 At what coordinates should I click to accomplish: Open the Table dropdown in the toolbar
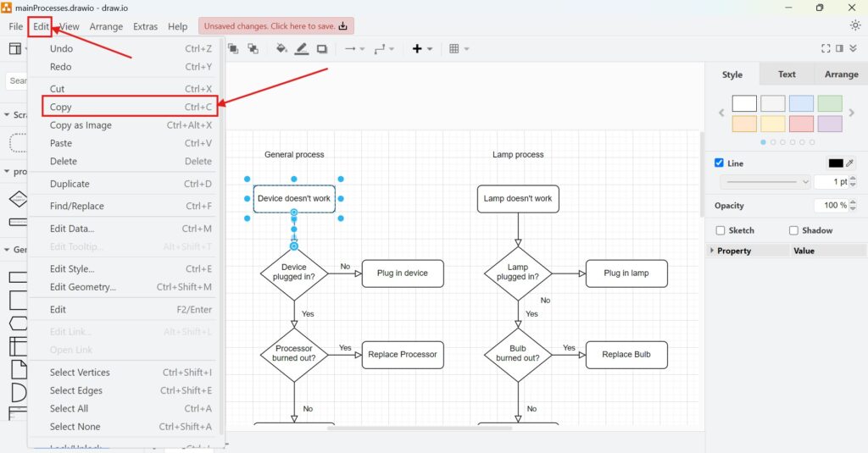point(459,49)
